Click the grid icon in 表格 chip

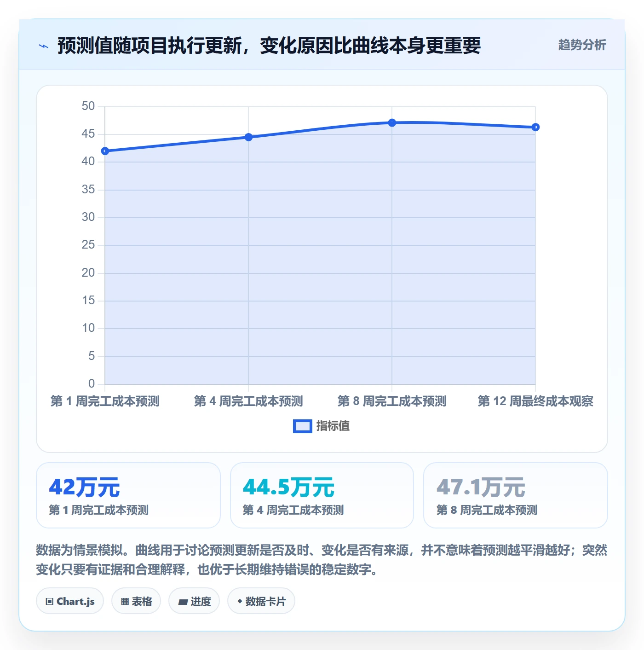pos(125,602)
